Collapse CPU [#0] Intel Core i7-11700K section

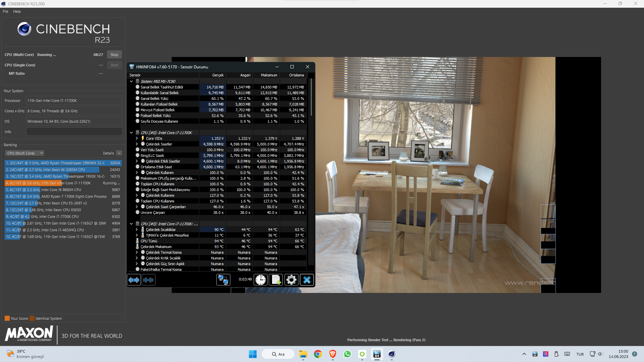pos(131,133)
